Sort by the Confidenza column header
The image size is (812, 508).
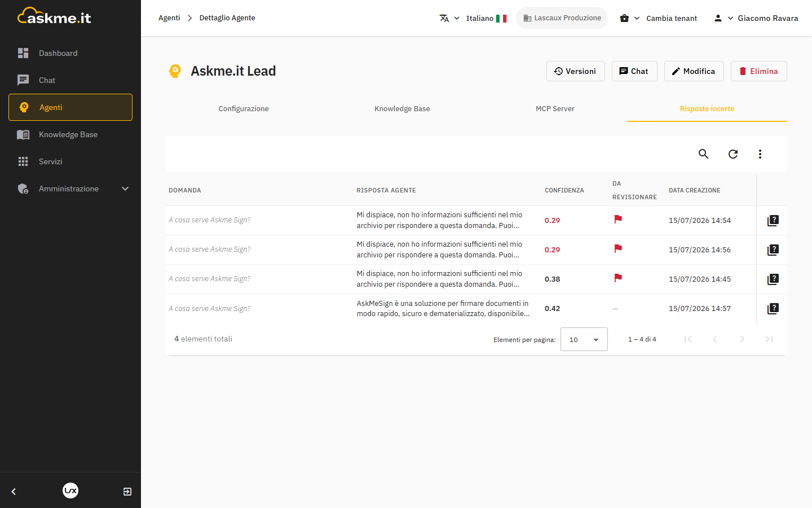click(564, 190)
